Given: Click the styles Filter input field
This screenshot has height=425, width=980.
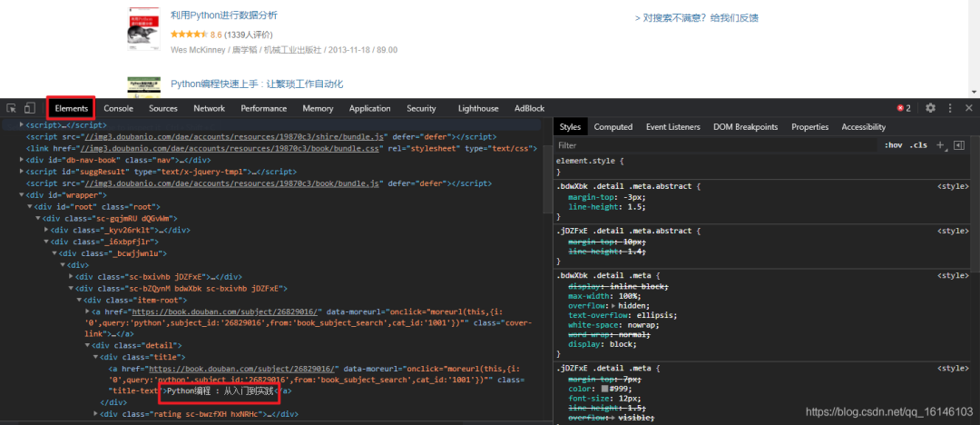Looking at the screenshot, I should tap(716, 145).
